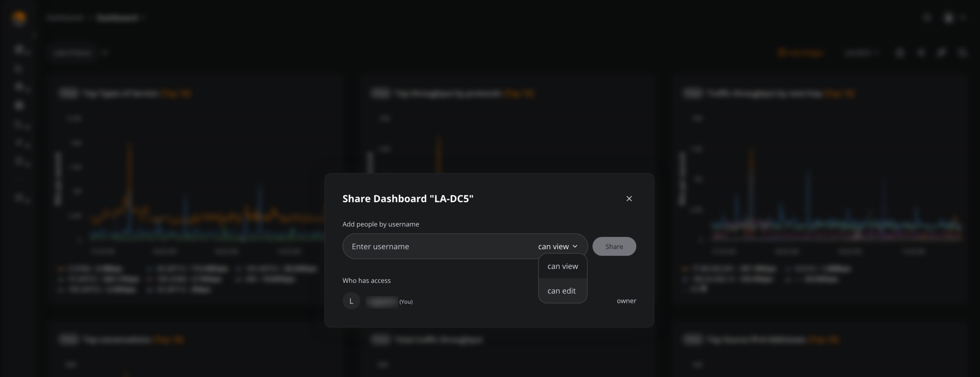Open the blurred time-range pill below the breadcrumb
The width and height of the screenshot is (980, 377).
coord(73,53)
